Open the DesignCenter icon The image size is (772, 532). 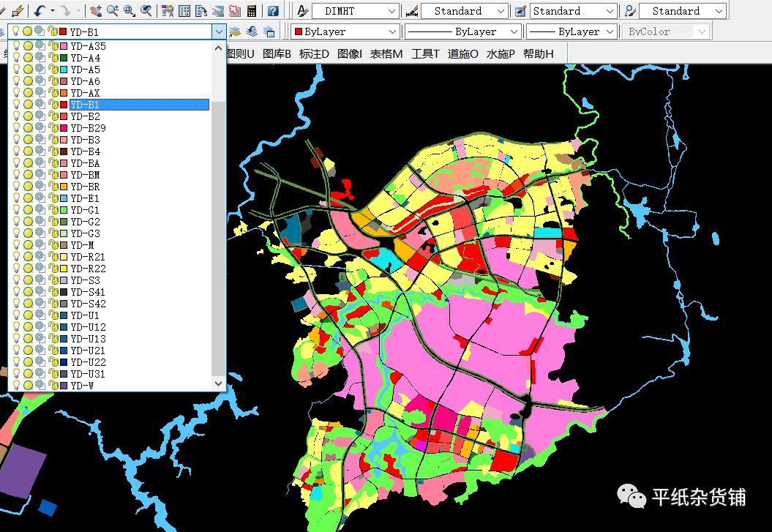(x=184, y=11)
